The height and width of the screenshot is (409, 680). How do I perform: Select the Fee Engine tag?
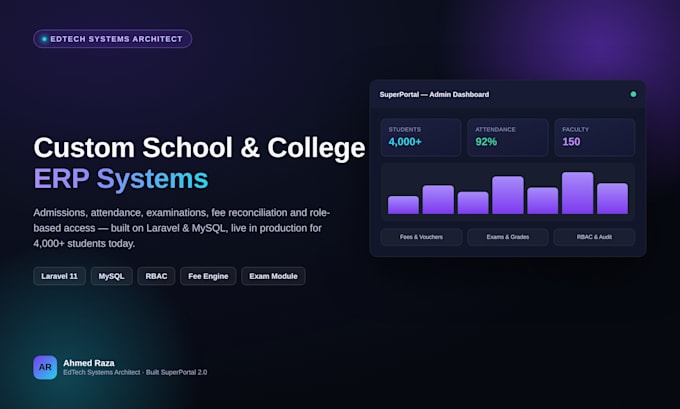click(x=208, y=276)
